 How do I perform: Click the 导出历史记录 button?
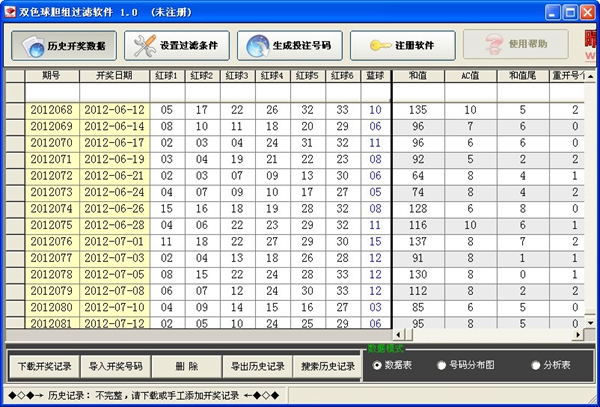point(258,366)
